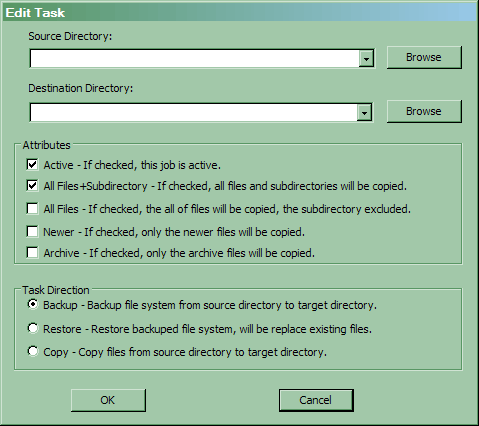Click inside the Destination Directory text field

coord(193,113)
